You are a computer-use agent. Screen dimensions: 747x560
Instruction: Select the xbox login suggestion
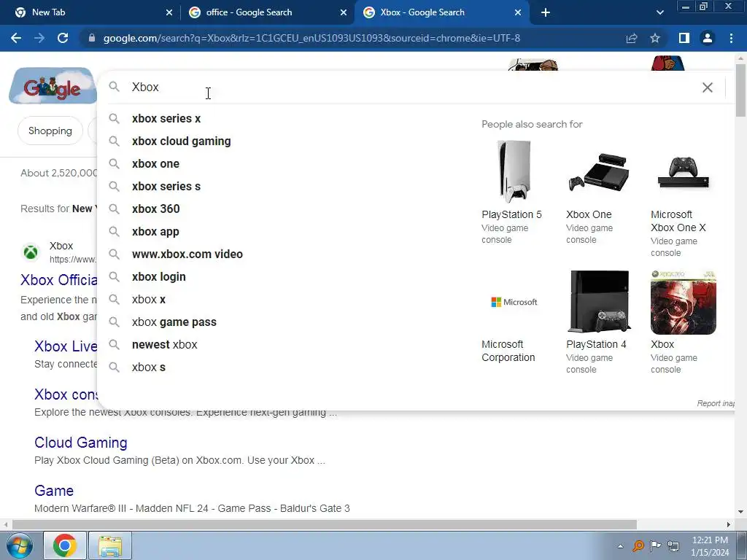[158, 277]
